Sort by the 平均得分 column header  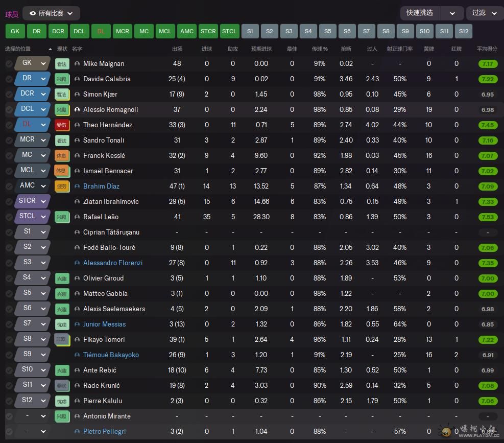(x=487, y=49)
